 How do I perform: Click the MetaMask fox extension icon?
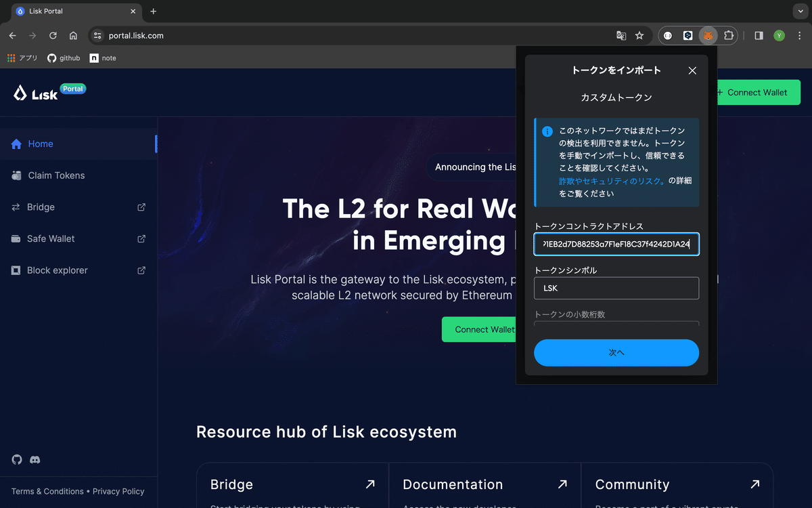708,36
